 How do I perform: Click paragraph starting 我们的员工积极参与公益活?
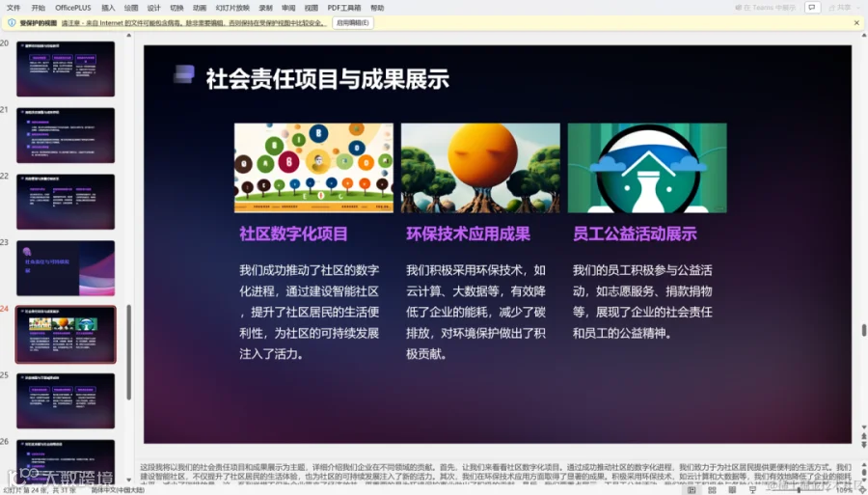[642, 301]
